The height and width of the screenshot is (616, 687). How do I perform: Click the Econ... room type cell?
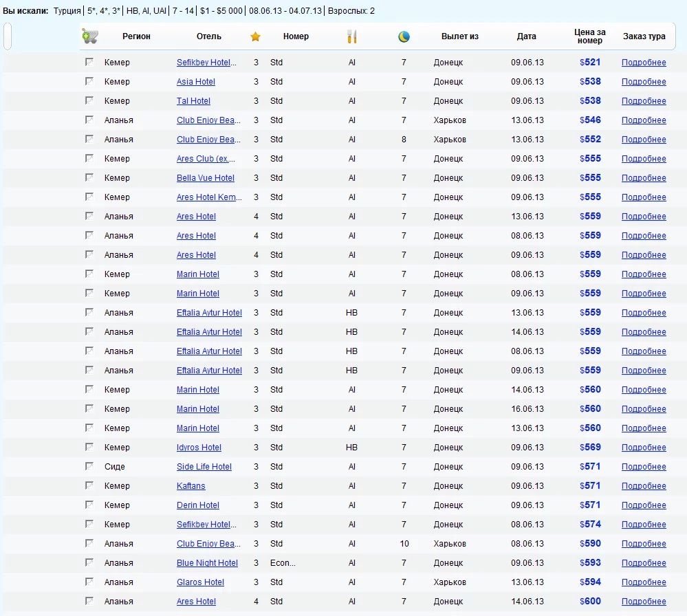(283, 563)
